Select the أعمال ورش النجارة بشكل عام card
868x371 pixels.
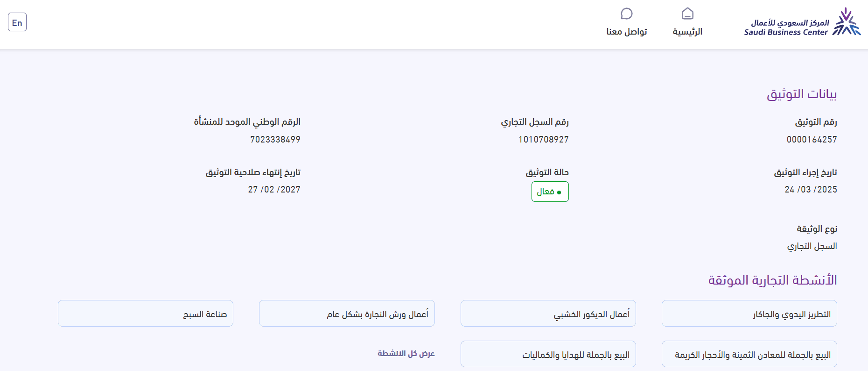pos(347,314)
